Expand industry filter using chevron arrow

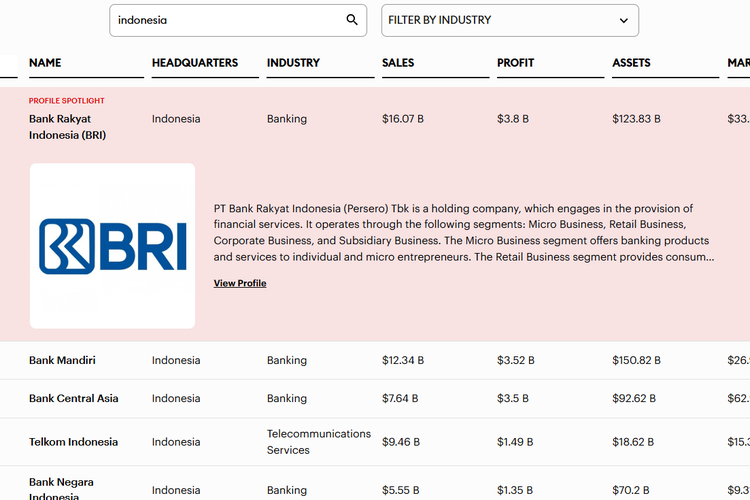[624, 20]
